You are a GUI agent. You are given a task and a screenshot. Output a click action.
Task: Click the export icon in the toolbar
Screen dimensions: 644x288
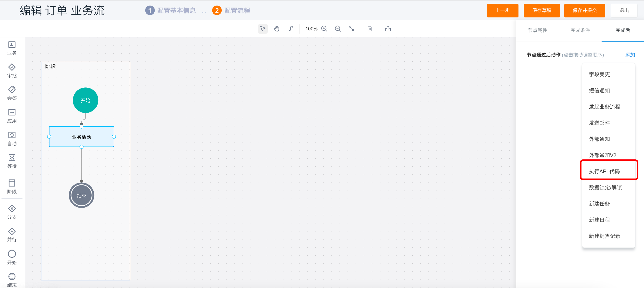tap(388, 29)
